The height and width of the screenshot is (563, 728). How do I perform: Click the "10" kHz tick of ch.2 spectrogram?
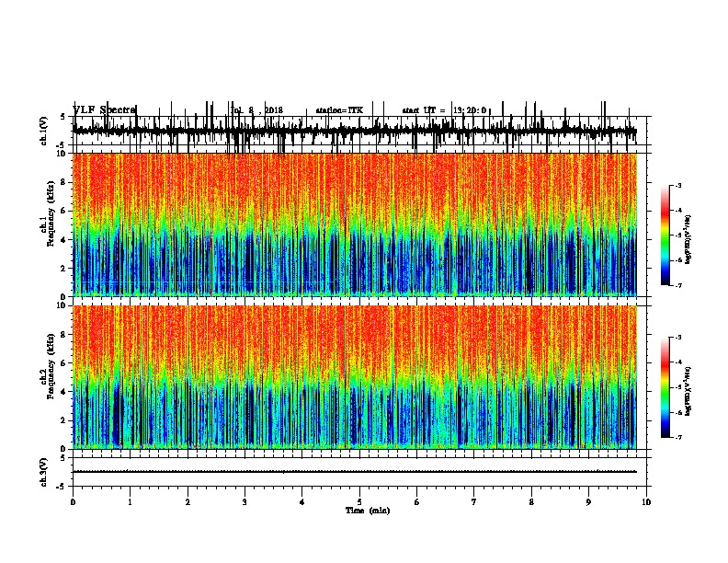61,305
